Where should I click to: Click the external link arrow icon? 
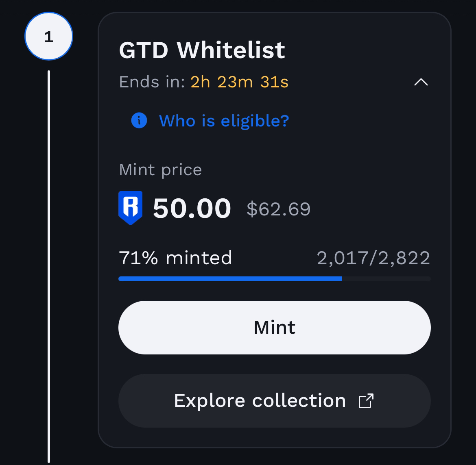(x=366, y=401)
